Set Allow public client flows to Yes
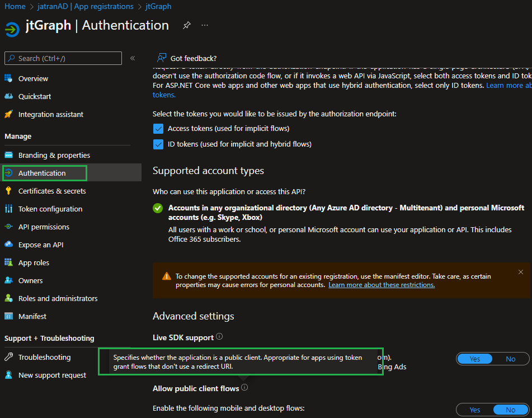532x418 pixels. click(474, 410)
